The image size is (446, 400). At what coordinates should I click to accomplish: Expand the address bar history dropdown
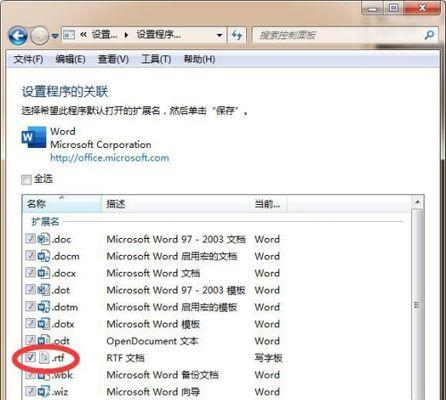[x=219, y=35]
